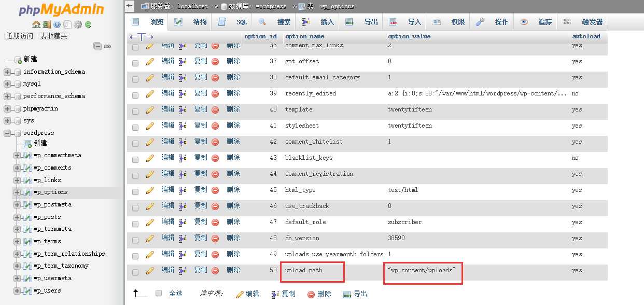This screenshot has width=644, height=305.
Task: Expand the mysql database node
Action: click(x=7, y=84)
